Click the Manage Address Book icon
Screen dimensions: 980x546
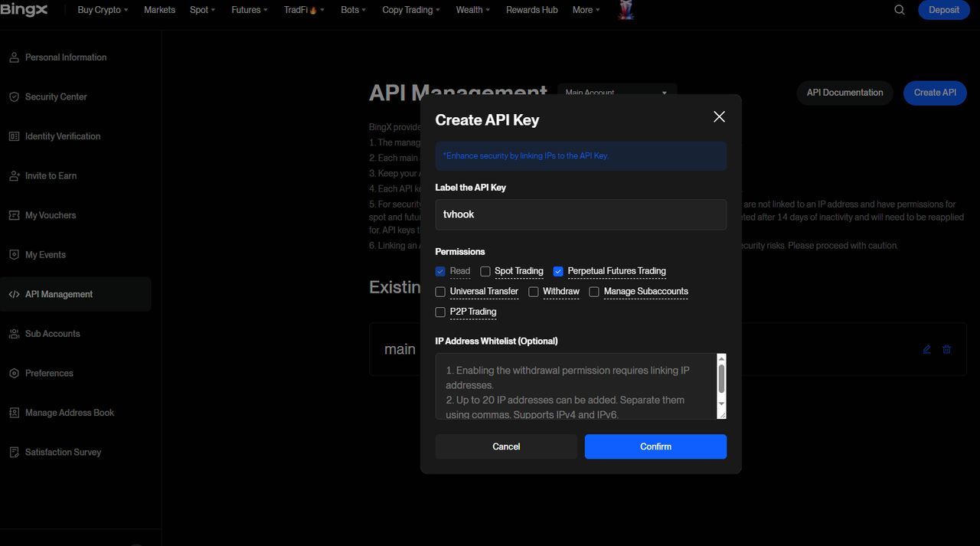point(14,413)
